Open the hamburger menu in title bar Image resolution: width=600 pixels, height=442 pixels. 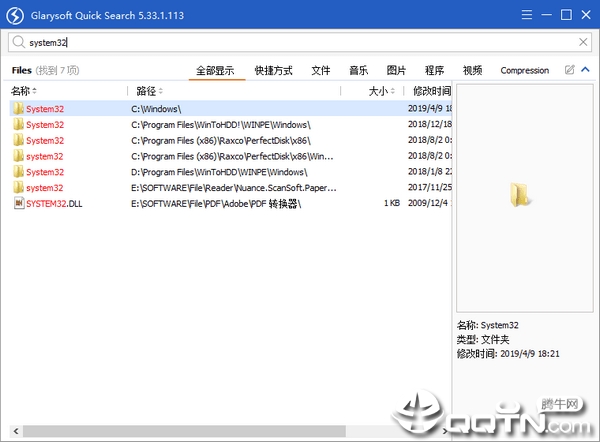(x=527, y=15)
